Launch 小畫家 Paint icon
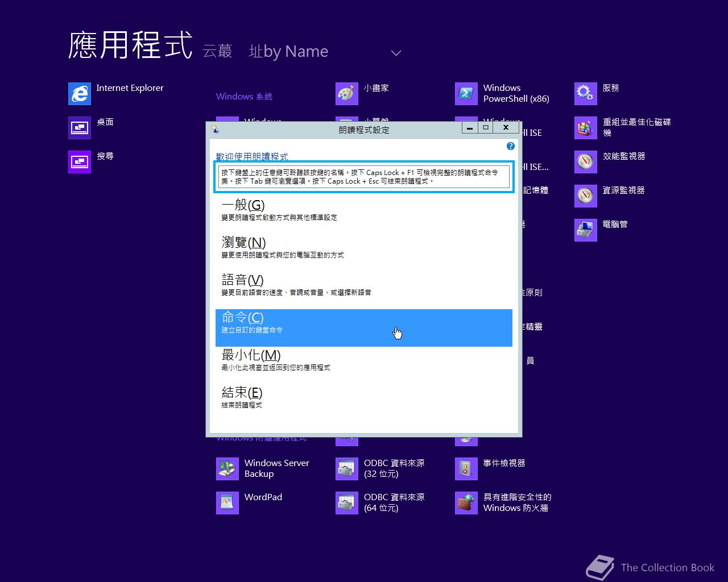The image size is (728, 582). 347,94
